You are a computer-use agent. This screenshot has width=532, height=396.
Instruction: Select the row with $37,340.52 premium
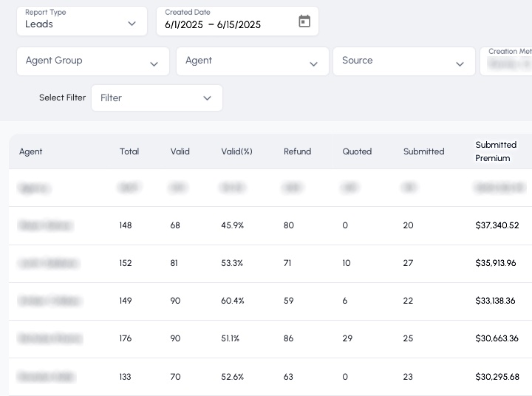pos(266,225)
